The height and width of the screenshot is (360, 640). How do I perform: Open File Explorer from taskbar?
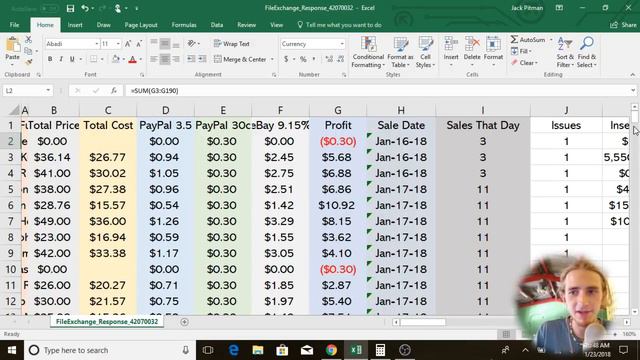coord(258,350)
